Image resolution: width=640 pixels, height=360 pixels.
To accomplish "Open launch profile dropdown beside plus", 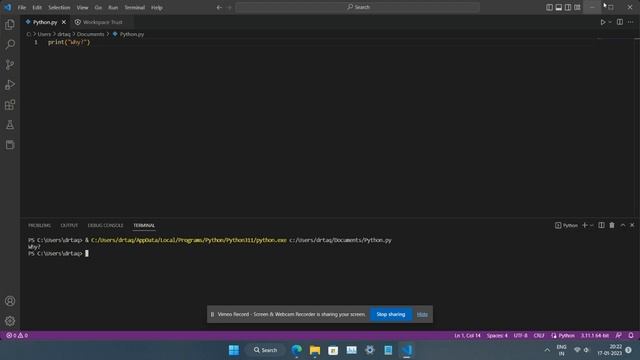I will 591,225.
